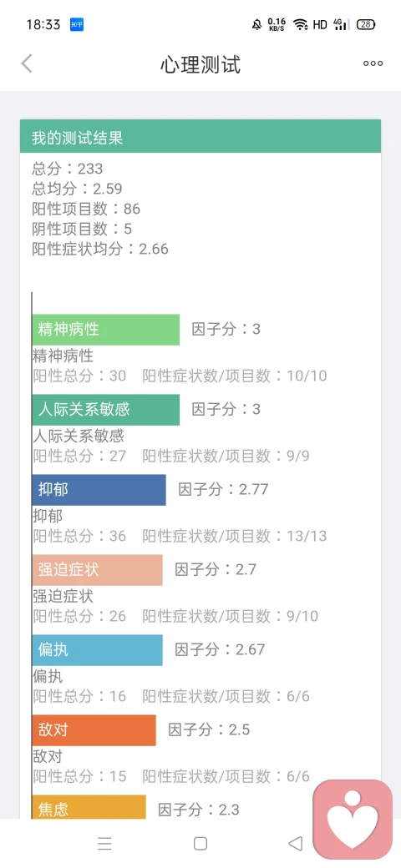
Task: Select the salmon 强迫症状 bar
Action: tap(98, 569)
